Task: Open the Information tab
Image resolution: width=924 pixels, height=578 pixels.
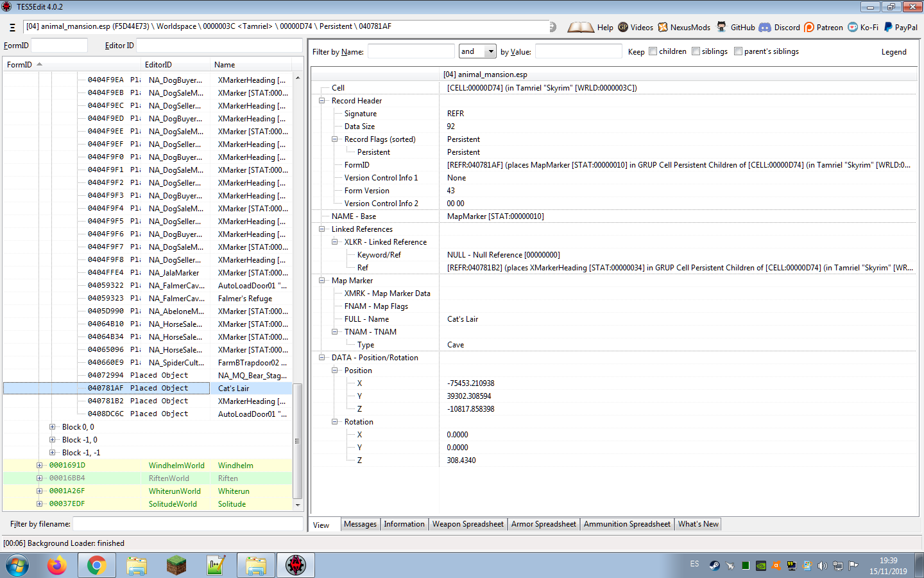Action: 404,524
